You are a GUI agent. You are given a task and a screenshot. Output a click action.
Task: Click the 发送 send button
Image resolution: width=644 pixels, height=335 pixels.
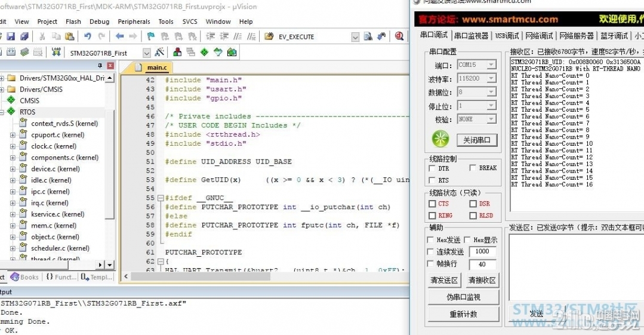537,314
